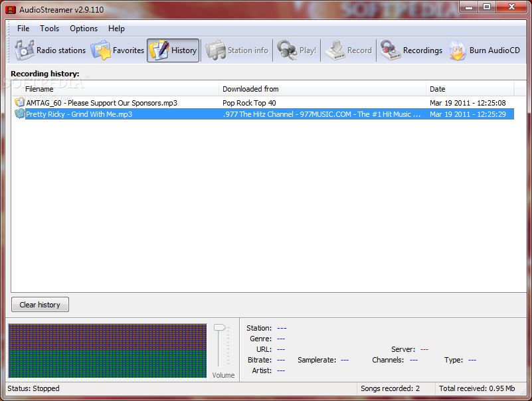The height and width of the screenshot is (401, 532).
Task: Click the Record toolbar icon
Action: (335, 50)
